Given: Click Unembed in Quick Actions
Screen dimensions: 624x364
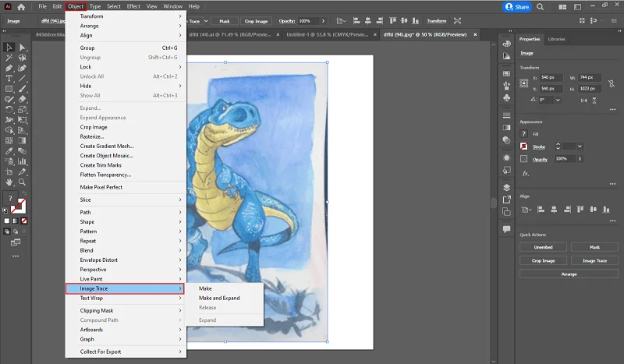Looking at the screenshot, I should click(543, 247).
